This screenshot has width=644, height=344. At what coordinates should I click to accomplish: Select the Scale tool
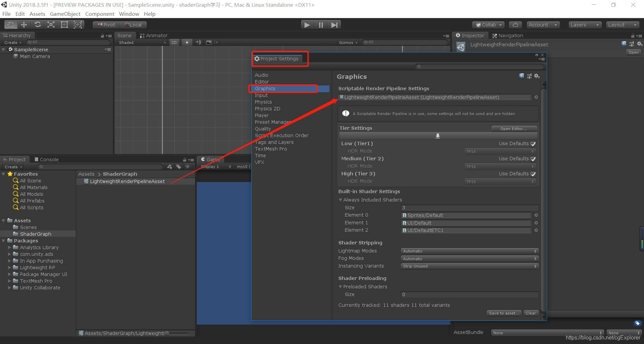pos(51,25)
